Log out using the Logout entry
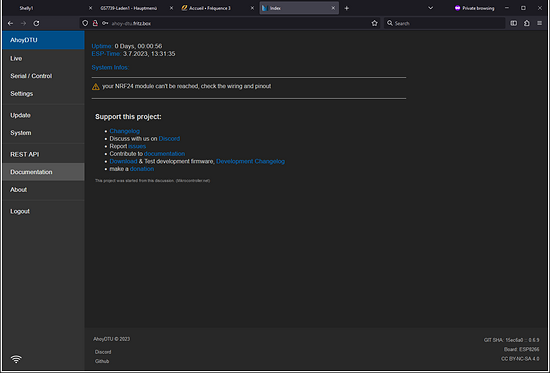The image size is (550, 373). (x=43, y=211)
